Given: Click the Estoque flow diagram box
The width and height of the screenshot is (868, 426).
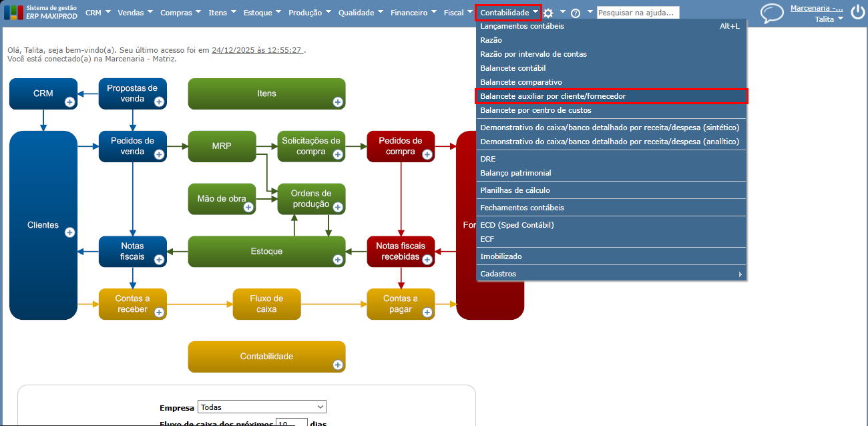Looking at the screenshot, I should click(266, 251).
